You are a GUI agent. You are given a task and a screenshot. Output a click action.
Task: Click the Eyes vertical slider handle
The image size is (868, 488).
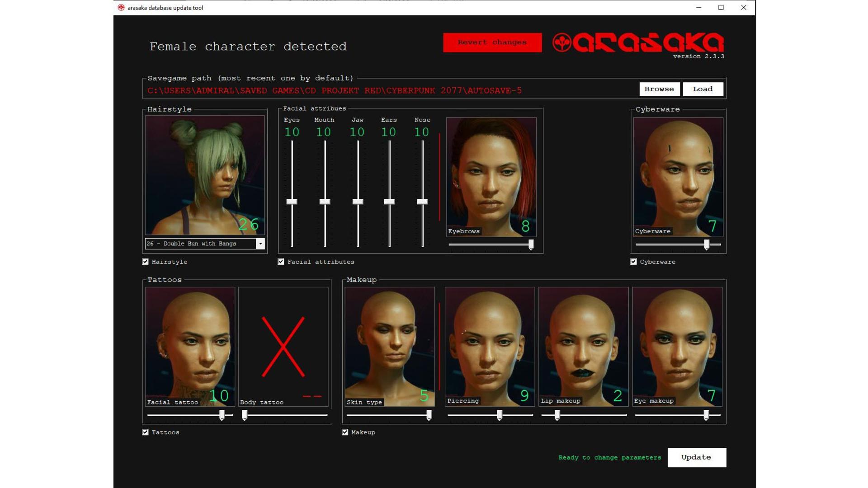pyautogui.click(x=292, y=202)
